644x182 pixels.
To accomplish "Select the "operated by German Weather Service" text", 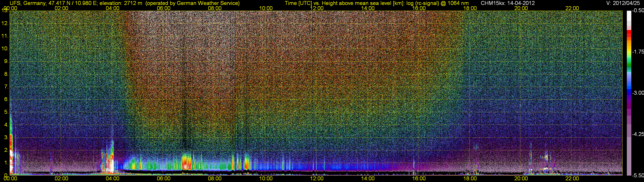I will (x=193, y=3).
